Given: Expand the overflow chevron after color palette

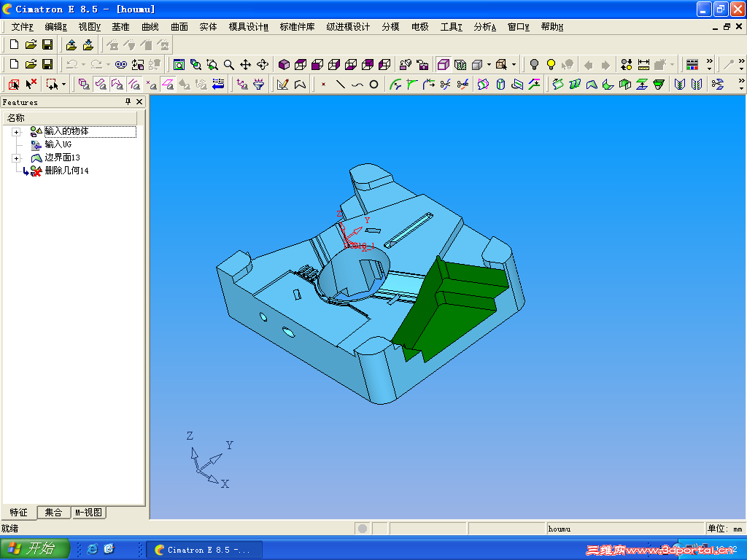Looking at the screenshot, I should 709,64.
